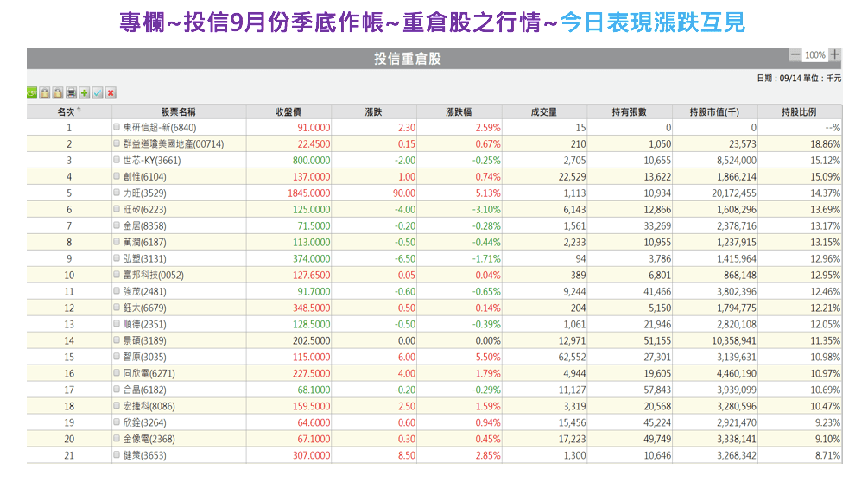This screenshot has width=868, height=482.
Task: Tick the checkbox beside 力旺(3529)
Action: coord(117,193)
